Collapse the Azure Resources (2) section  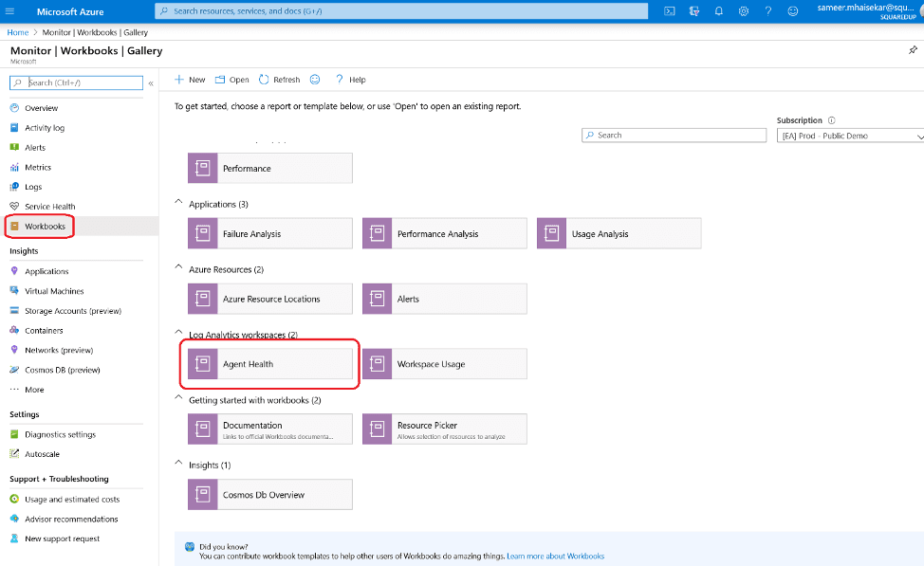[178, 266]
